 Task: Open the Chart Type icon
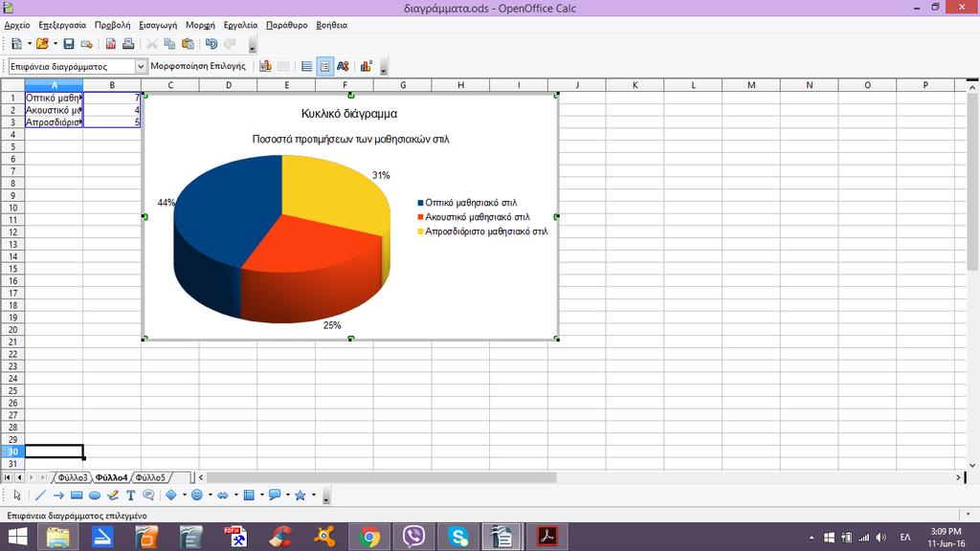(x=265, y=66)
